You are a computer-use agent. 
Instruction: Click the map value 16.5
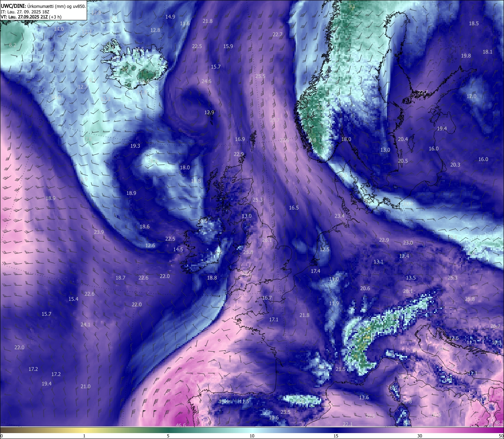click(294, 207)
